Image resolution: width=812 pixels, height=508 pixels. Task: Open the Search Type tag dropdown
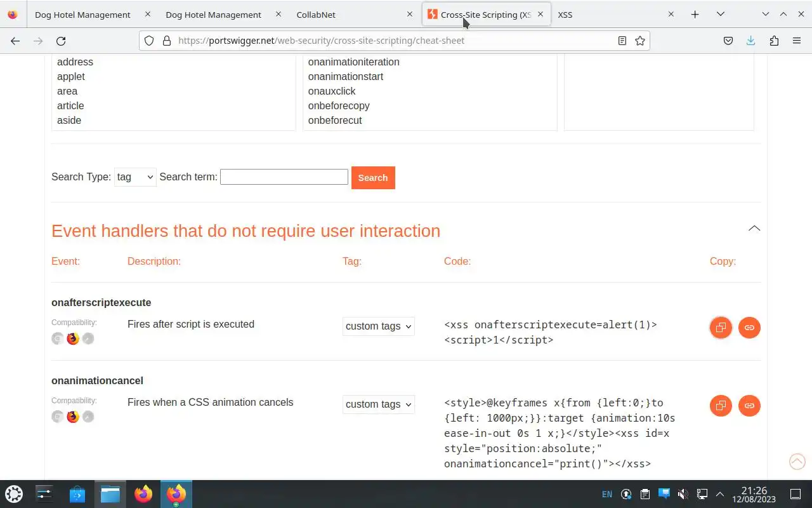tap(135, 177)
